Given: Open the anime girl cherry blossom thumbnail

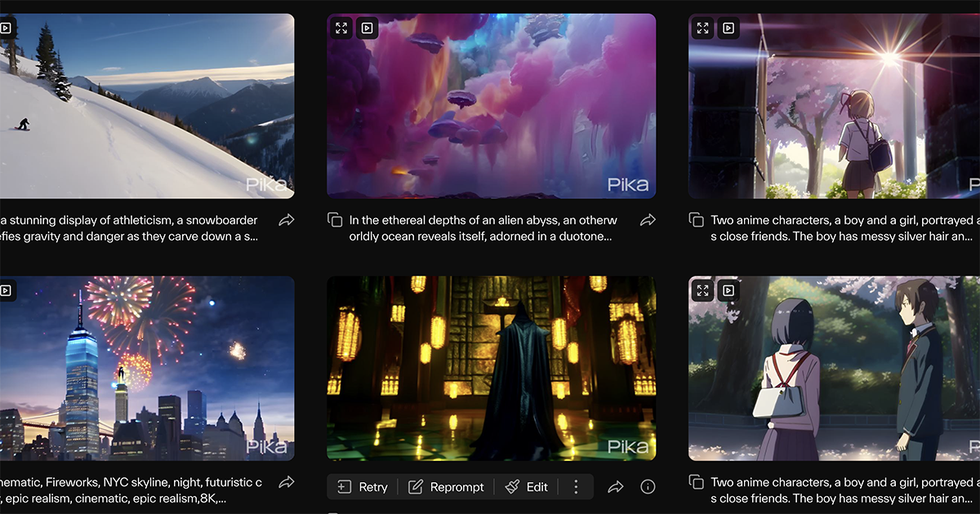Looking at the screenshot, I should pyautogui.click(x=834, y=106).
